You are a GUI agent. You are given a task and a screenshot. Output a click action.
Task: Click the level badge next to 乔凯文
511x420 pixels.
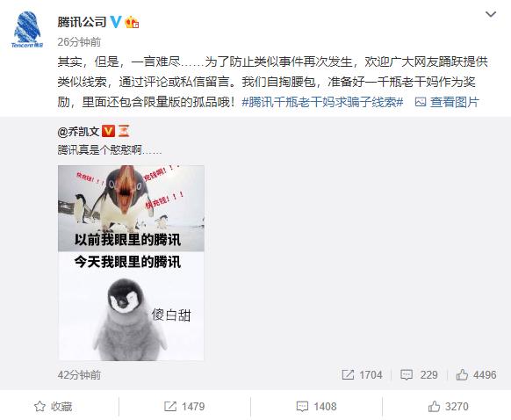(124, 131)
